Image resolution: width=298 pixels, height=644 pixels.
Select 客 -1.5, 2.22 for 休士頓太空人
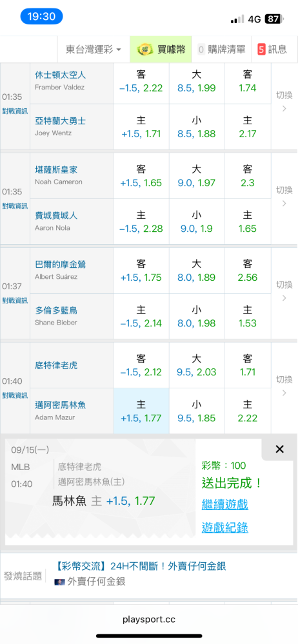point(141,81)
